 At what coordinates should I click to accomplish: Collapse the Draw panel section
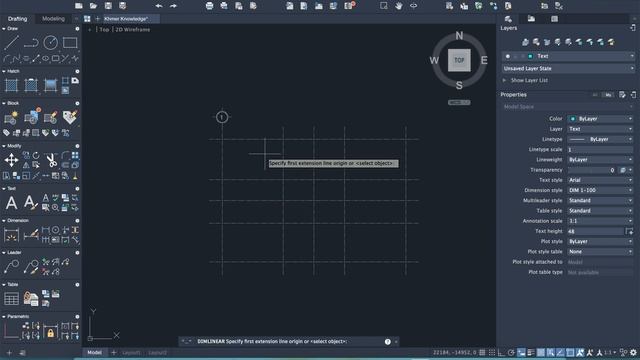(x=4, y=29)
